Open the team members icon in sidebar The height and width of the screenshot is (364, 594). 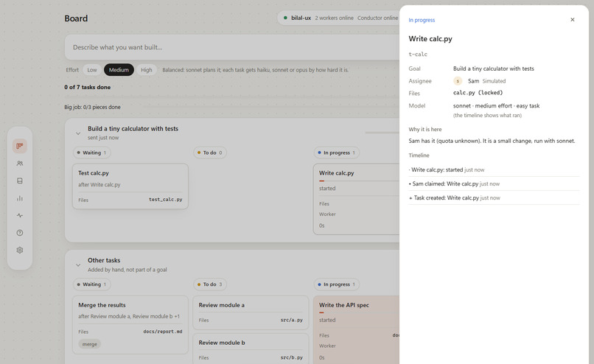click(20, 164)
